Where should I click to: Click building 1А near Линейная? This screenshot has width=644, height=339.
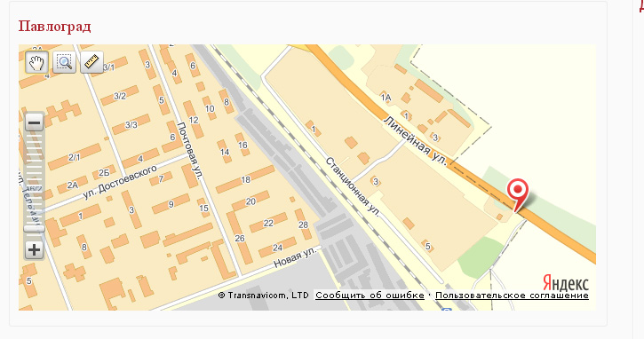(x=386, y=98)
